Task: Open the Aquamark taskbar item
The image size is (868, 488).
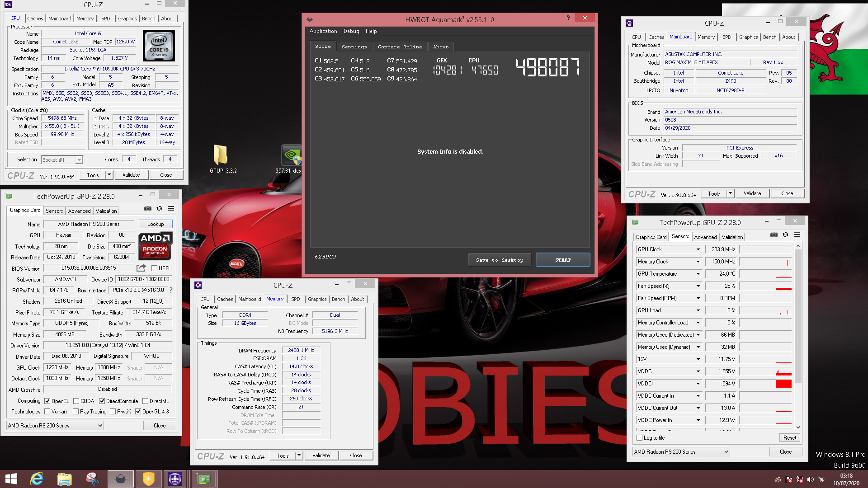Action: point(120,479)
